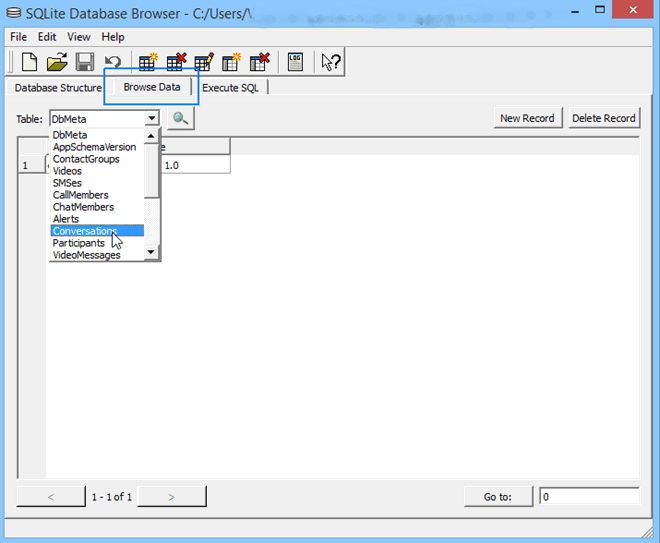Close the SQLite Database Browser window
This screenshot has height=543, width=660.
pyautogui.click(x=633, y=9)
